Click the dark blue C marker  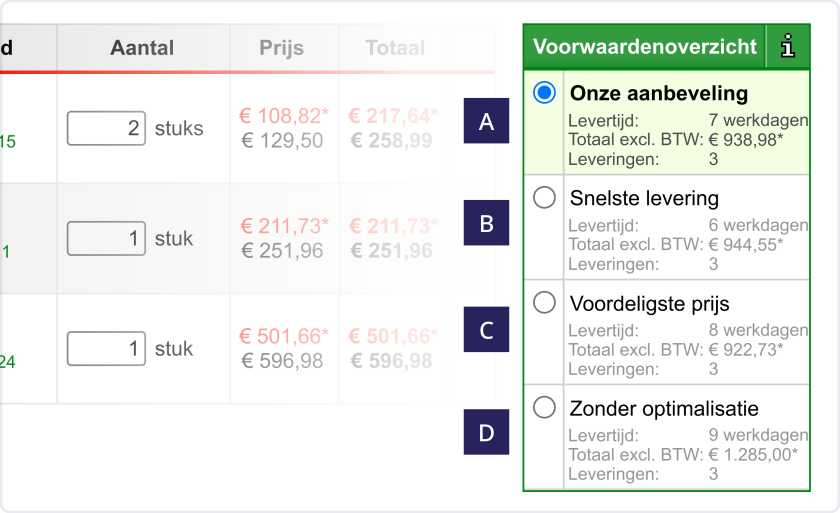point(486,329)
